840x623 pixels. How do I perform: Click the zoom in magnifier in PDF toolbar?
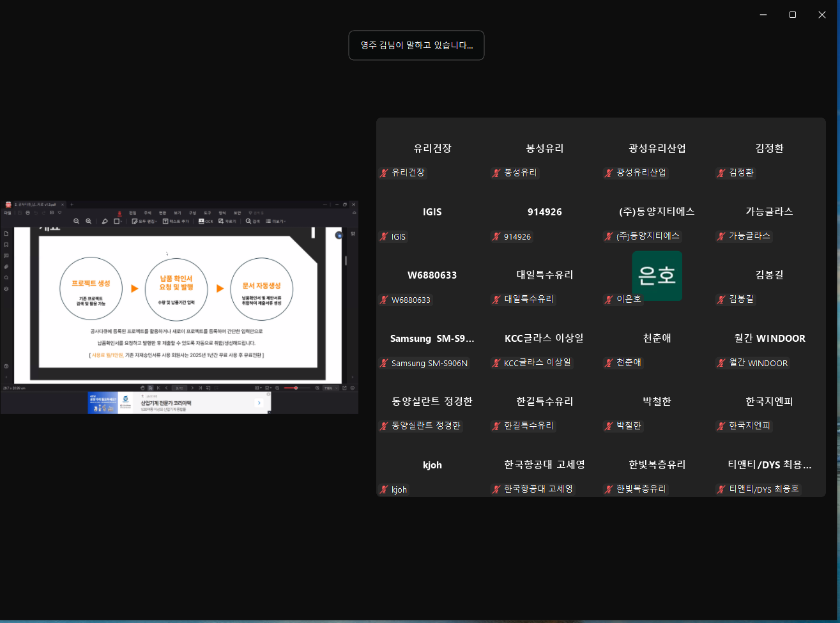[x=89, y=221]
